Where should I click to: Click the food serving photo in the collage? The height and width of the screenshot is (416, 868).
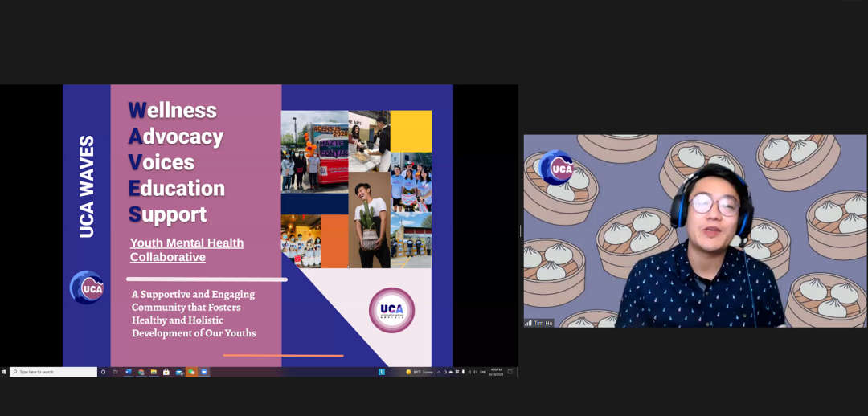pyautogui.click(x=369, y=141)
